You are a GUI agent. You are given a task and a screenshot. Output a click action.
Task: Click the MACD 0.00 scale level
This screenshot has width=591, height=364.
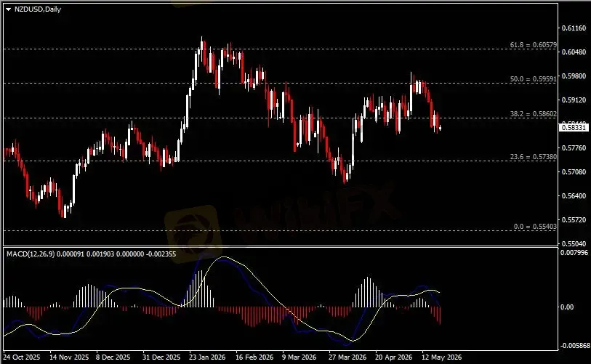click(567, 307)
